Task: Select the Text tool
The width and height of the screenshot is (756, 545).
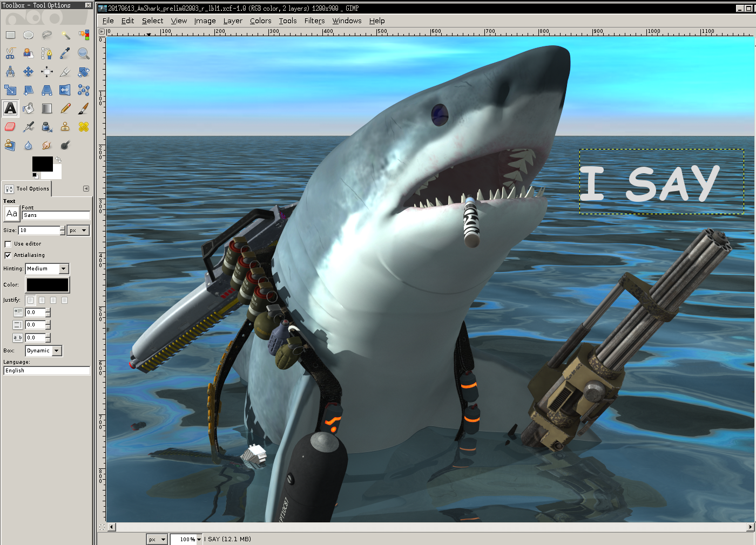Action: [10, 108]
